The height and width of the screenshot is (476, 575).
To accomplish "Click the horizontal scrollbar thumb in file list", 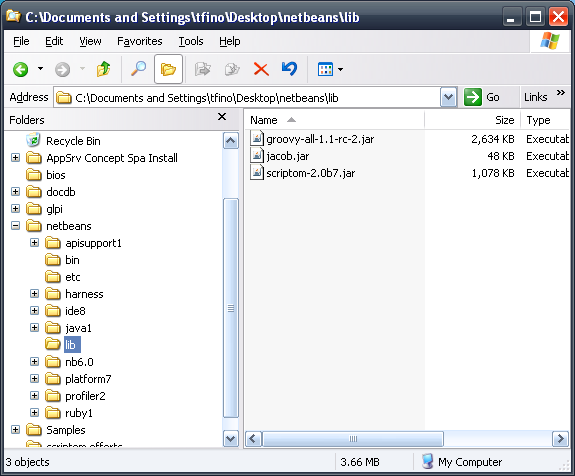I will (353, 439).
